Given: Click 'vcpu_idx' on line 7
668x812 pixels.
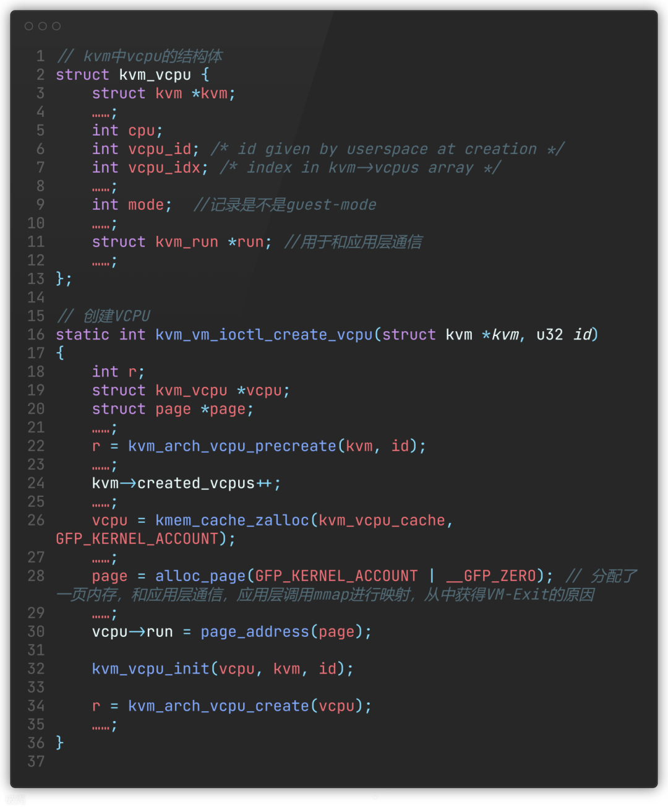Looking at the screenshot, I should pyautogui.click(x=165, y=168).
